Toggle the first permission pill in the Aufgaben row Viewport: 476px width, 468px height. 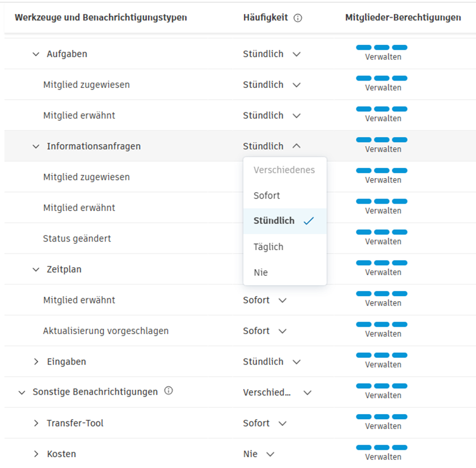point(364,48)
